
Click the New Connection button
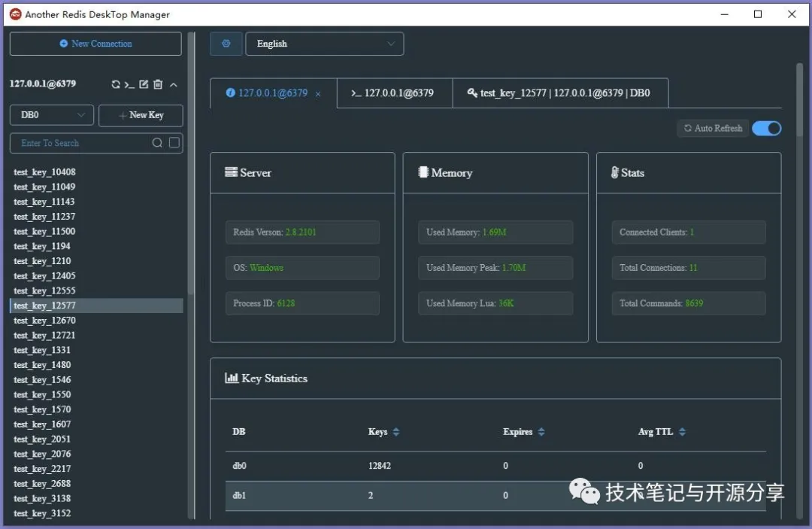pos(95,44)
